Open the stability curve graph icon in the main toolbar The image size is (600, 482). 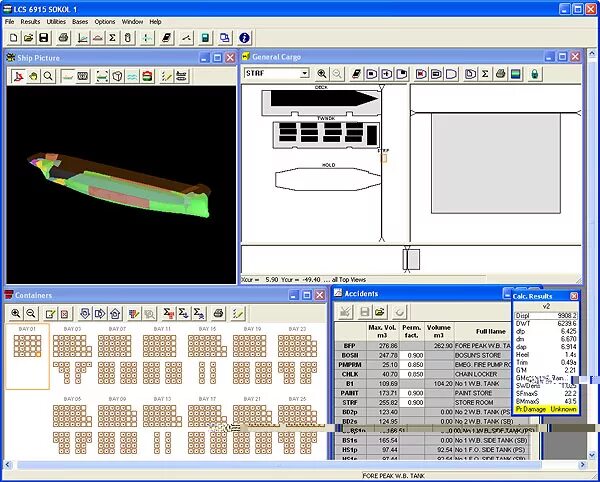tap(83, 38)
